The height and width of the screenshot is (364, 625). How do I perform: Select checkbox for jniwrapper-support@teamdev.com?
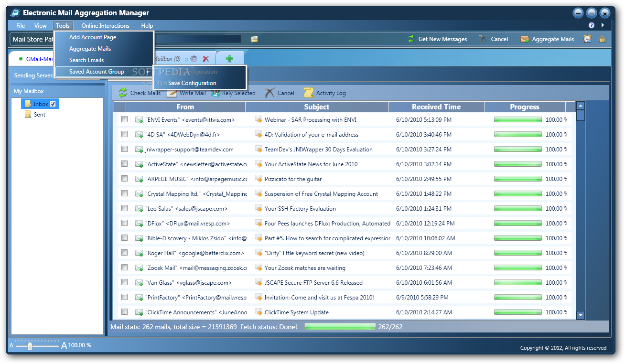point(124,149)
